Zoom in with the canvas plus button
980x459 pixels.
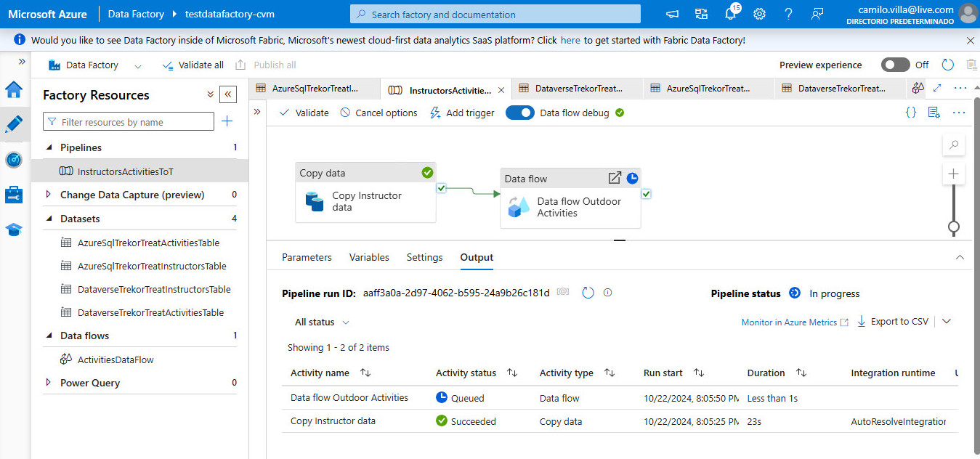tap(954, 174)
